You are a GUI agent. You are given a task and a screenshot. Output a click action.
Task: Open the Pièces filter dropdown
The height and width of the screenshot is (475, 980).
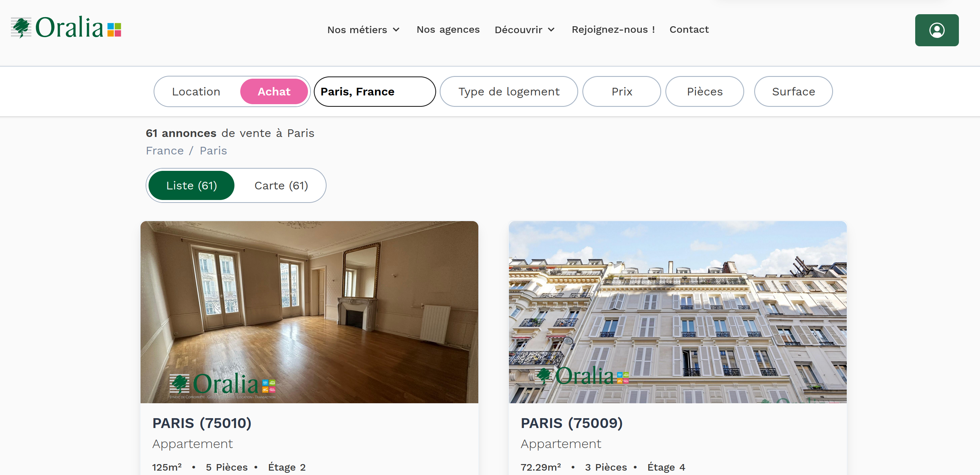[704, 91]
